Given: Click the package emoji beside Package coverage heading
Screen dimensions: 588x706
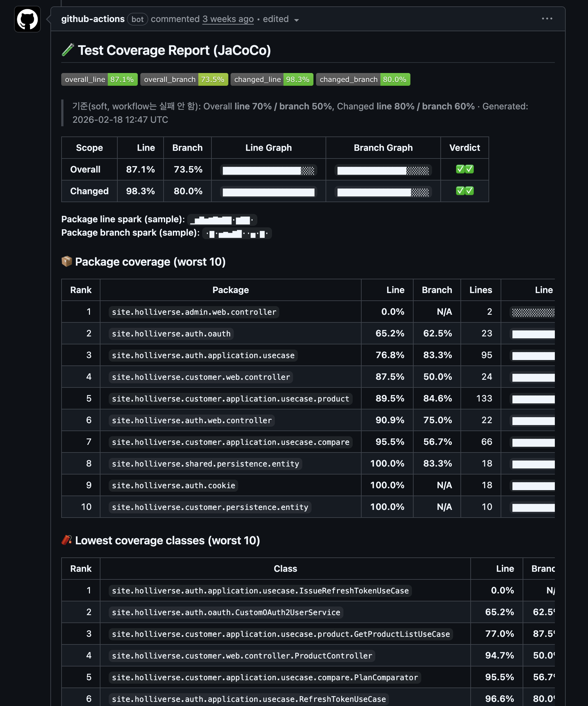Looking at the screenshot, I should point(67,261).
